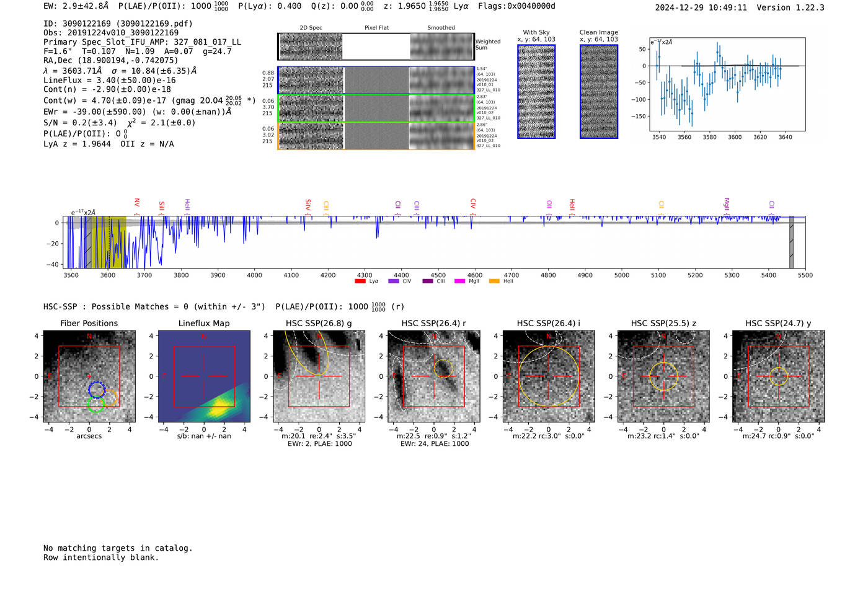The width and height of the screenshot is (868, 591).
Task: Click the green-bordered fiber 2D spectrum row
Action: point(376,108)
